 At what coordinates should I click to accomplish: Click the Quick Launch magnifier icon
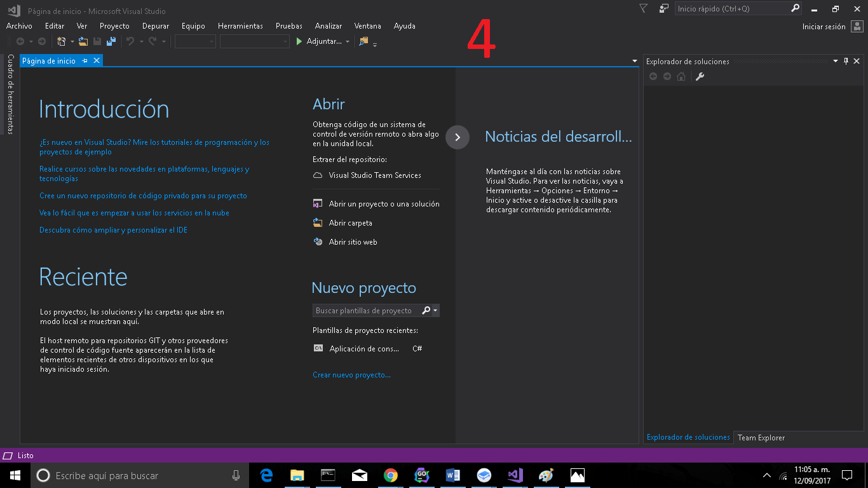coord(795,9)
